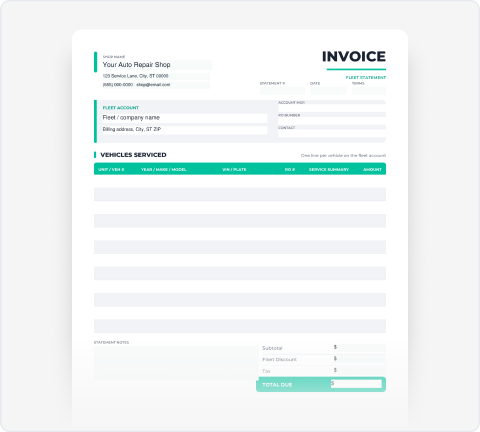Click the Subtotal amount field
480x432 pixels.
[x=359, y=348]
